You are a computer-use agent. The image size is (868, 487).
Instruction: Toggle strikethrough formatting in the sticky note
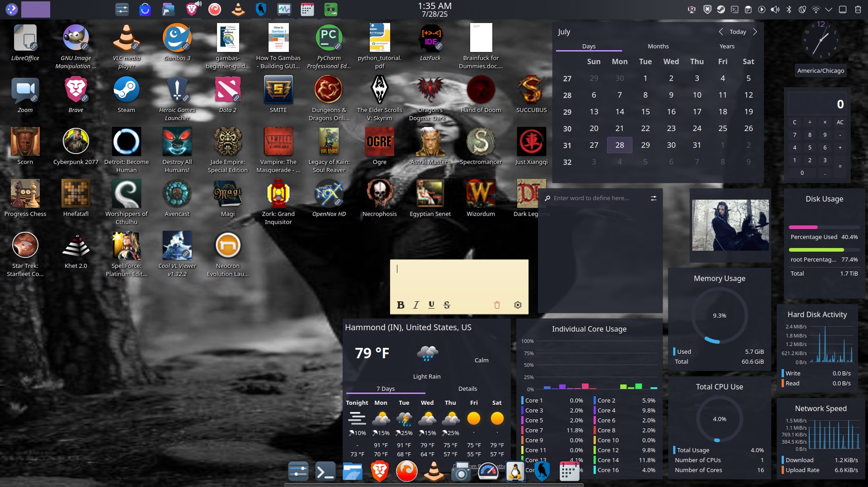[447, 305]
